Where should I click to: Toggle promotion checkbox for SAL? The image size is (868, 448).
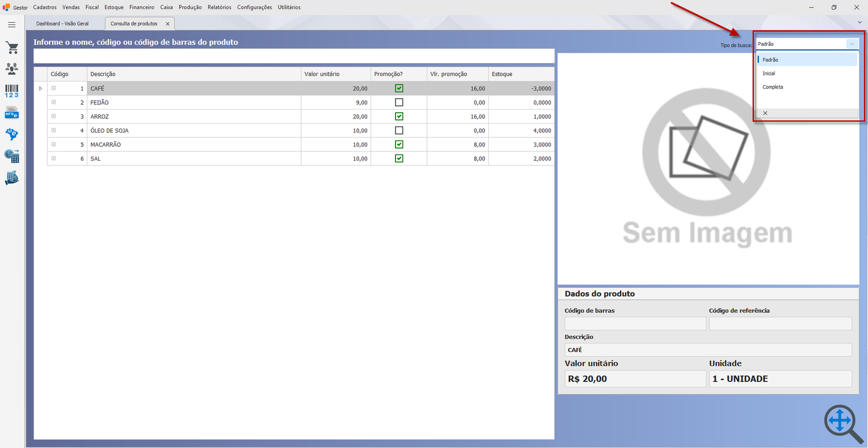399,159
